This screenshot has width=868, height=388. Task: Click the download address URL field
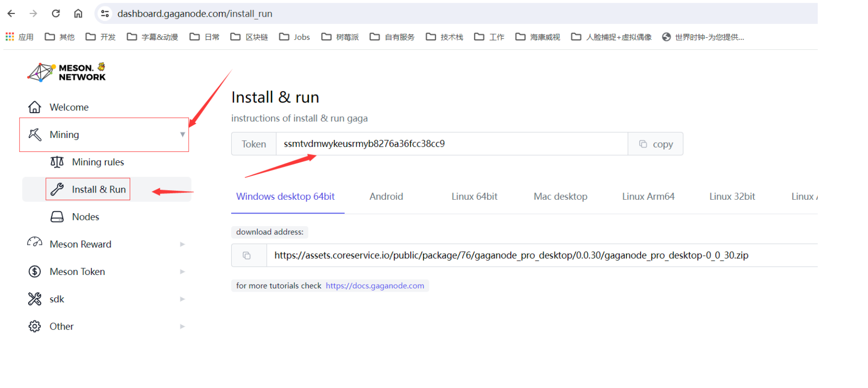pos(542,255)
